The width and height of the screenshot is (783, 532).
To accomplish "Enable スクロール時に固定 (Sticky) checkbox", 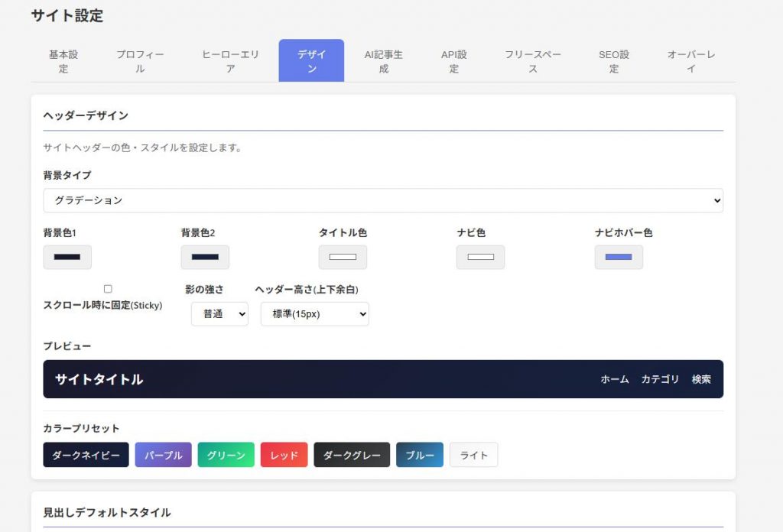I will click(108, 289).
